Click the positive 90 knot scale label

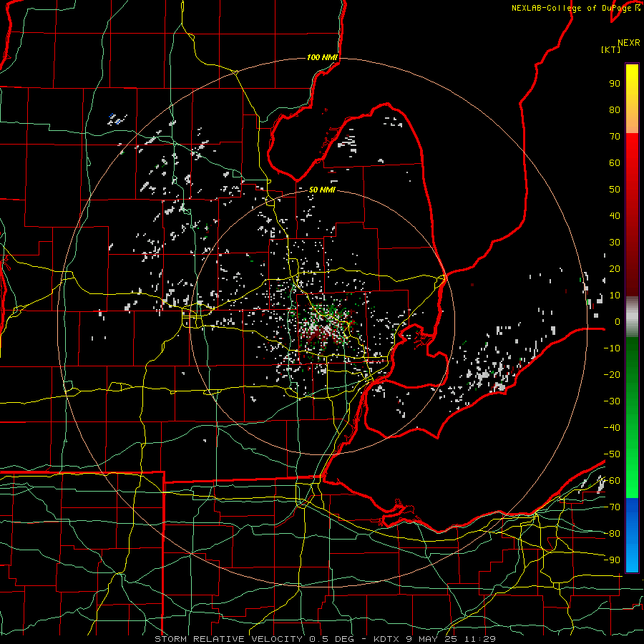(x=615, y=84)
